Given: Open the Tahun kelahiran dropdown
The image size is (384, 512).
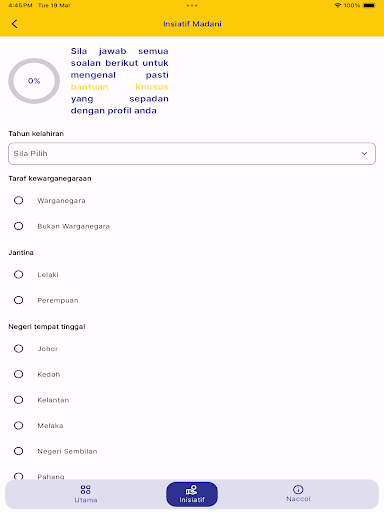Looking at the screenshot, I should pos(192,154).
